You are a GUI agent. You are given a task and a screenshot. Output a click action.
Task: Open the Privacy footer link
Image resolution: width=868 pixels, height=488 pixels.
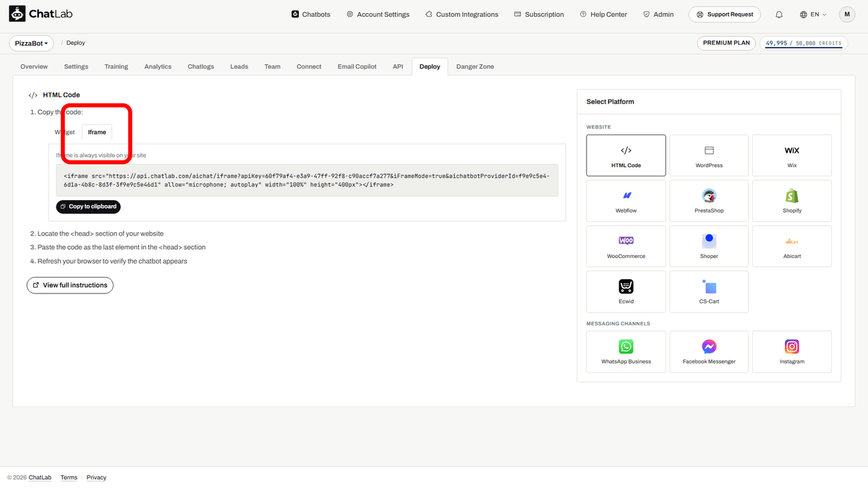pos(96,478)
